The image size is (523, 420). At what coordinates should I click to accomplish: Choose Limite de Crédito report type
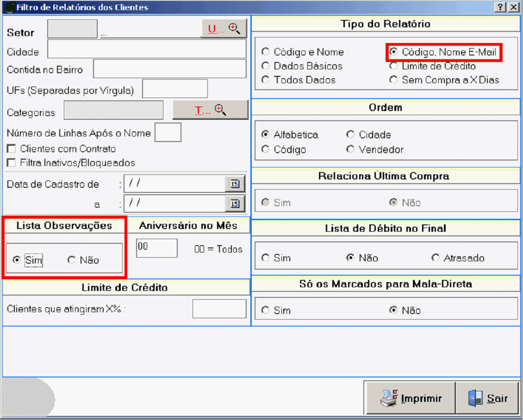pos(393,66)
